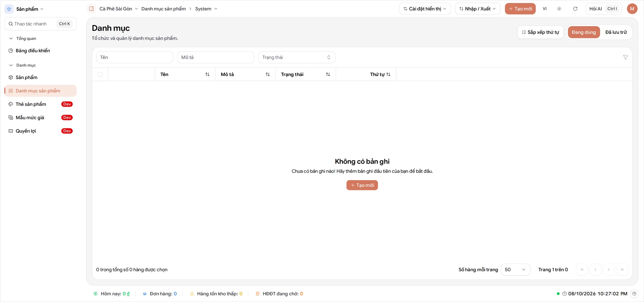644x302 pixels.
Task: Sort by Tên column arrows
Action: (207, 74)
